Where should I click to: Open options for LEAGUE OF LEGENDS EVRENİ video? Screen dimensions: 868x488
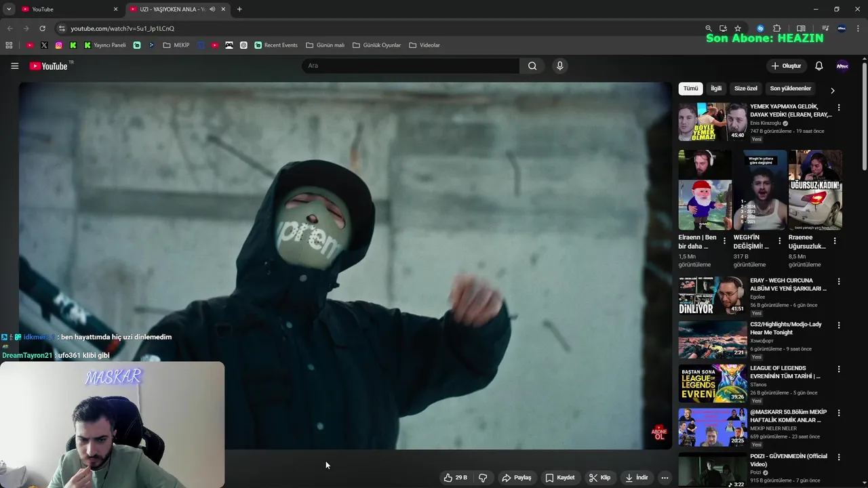coord(839,369)
